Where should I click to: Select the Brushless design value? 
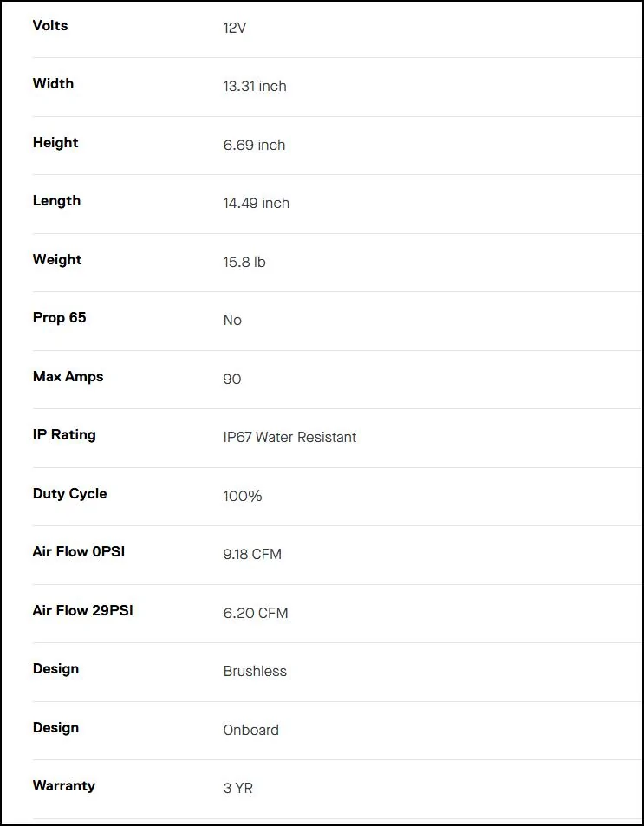(255, 671)
